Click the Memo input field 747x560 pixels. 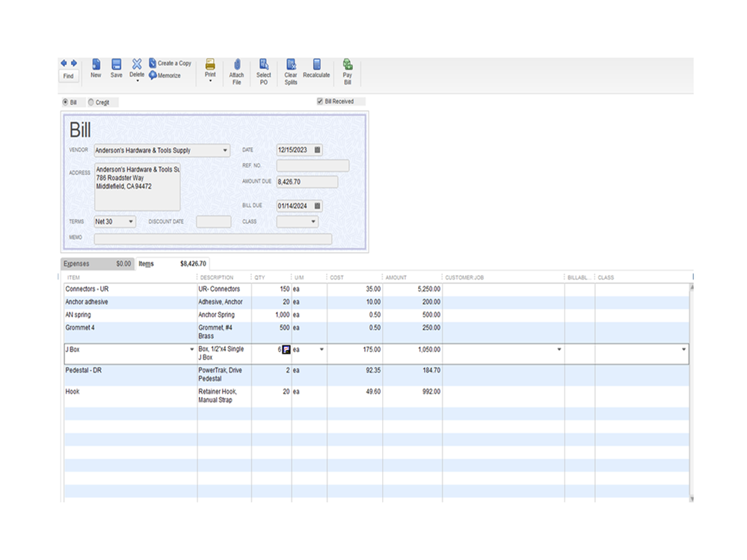coord(212,239)
